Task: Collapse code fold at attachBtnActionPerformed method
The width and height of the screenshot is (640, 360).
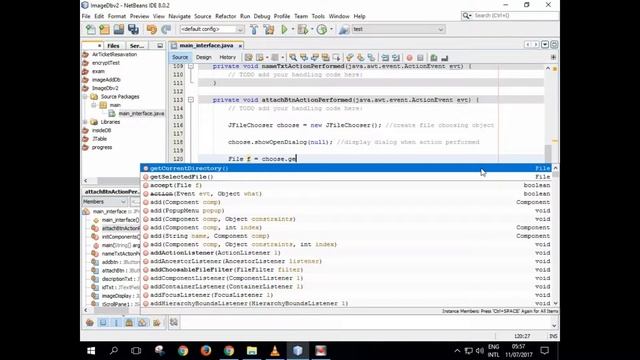Action: (x=191, y=100)
